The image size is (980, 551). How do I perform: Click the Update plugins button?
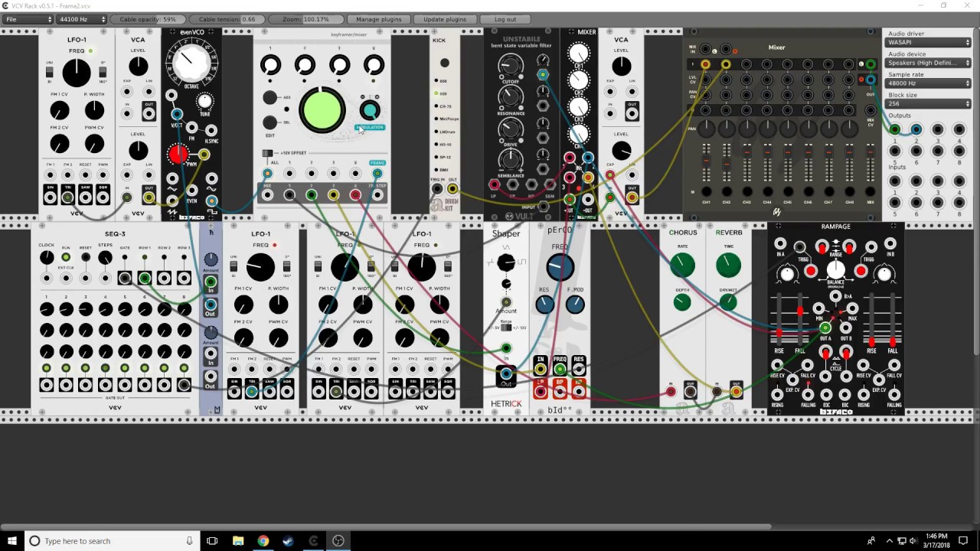(444, 19)
